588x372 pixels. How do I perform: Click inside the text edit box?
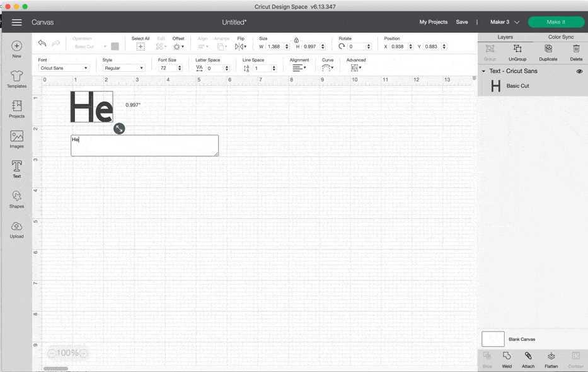(144, 146)
